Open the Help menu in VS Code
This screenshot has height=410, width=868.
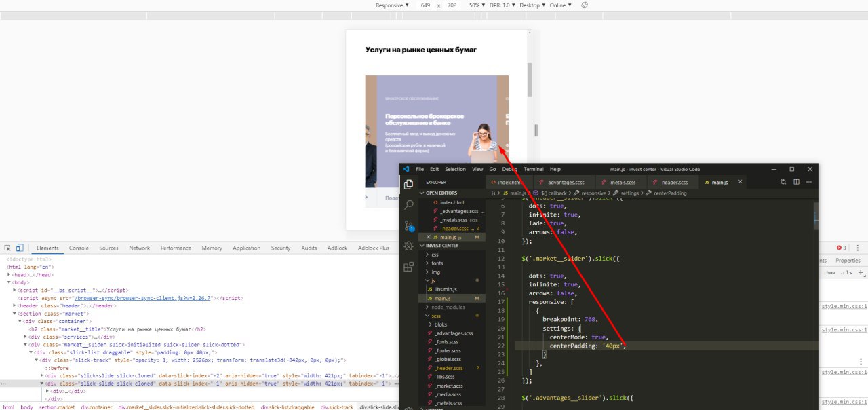[555, 169]
